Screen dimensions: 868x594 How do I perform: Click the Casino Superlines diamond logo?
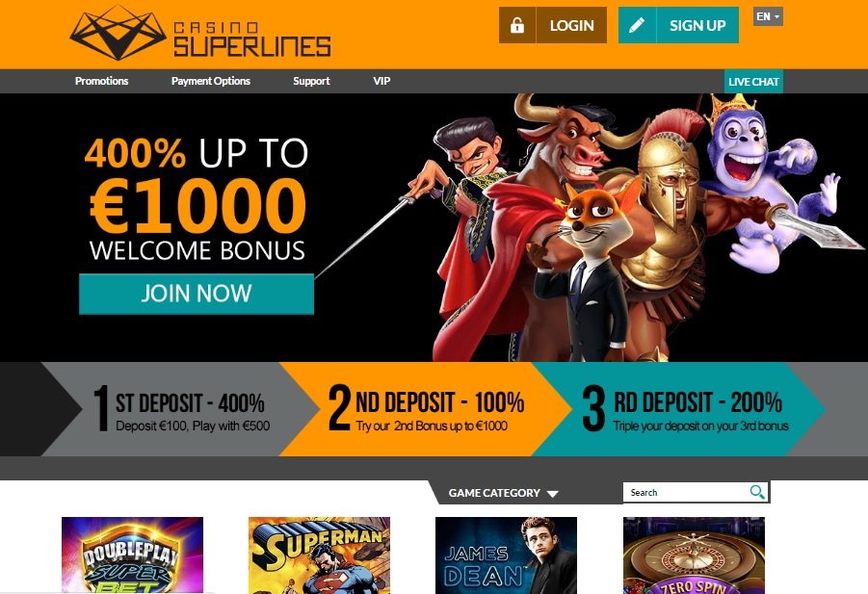(x=118, y=33)
